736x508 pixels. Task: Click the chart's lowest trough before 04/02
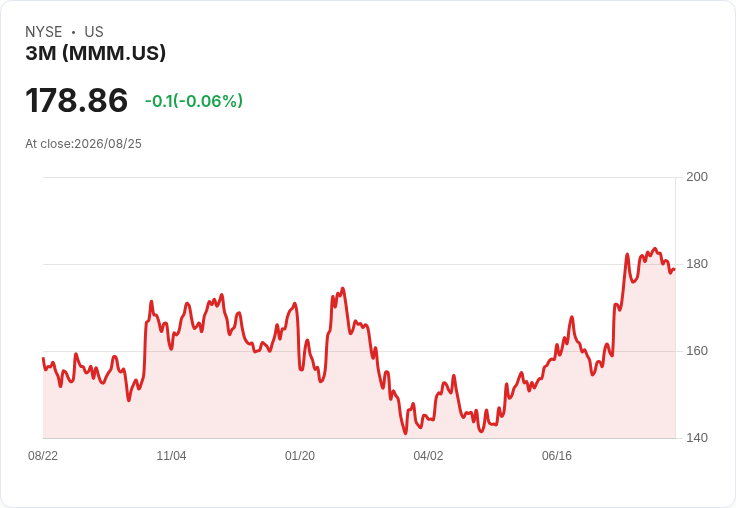tap(406, 433)
